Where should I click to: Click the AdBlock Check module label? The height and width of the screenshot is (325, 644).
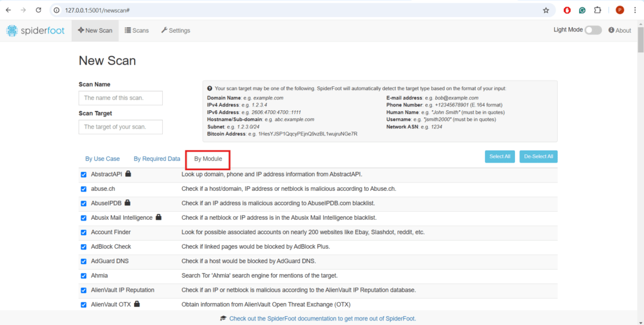(111, 246)
